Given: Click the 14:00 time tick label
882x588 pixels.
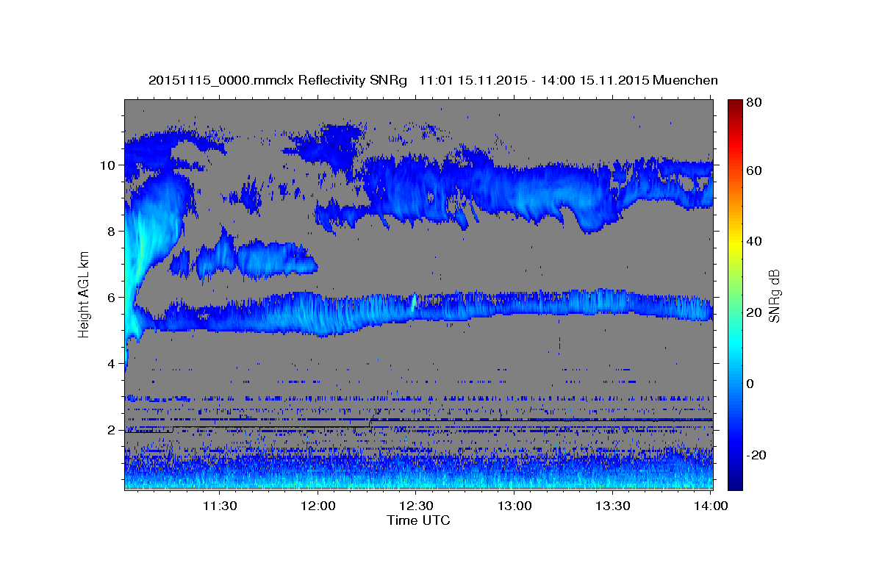Looking at the screenshot, I should tap(711, 506).
